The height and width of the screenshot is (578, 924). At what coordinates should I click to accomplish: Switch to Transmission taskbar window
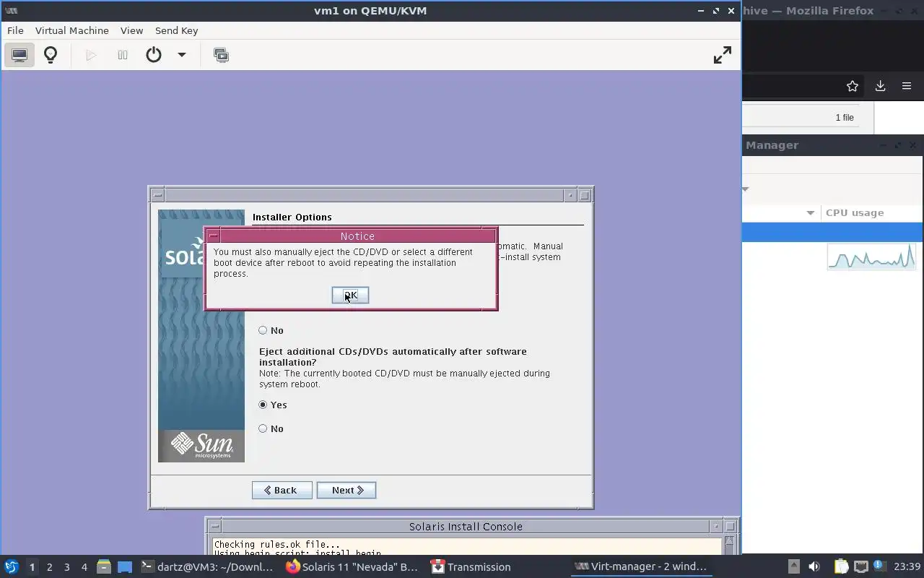(471, 567)
